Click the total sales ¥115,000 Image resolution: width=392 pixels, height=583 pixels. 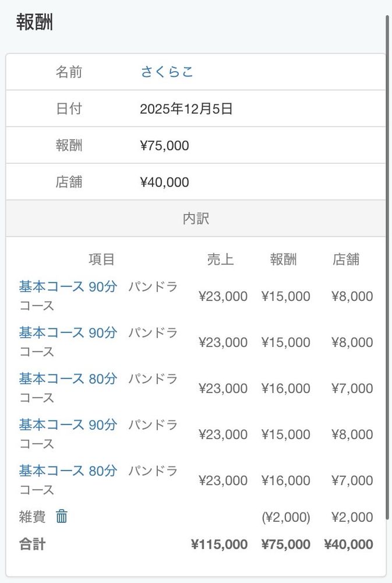point(219,545)
